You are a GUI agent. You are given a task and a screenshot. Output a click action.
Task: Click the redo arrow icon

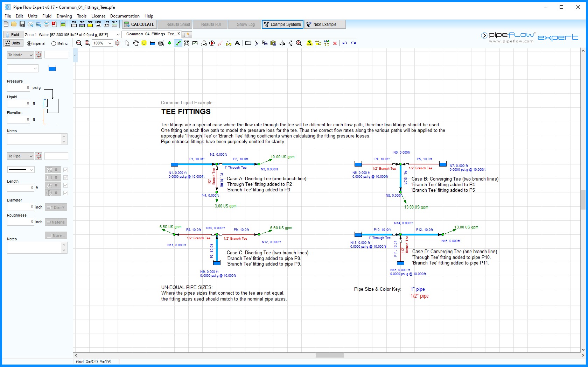[x=353, y=43]
